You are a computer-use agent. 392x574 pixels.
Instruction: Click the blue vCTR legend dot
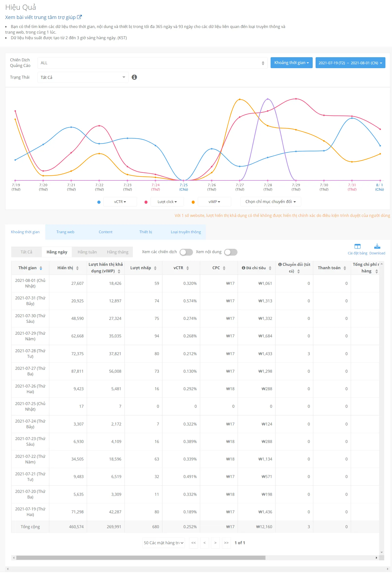tap(99, 202)
